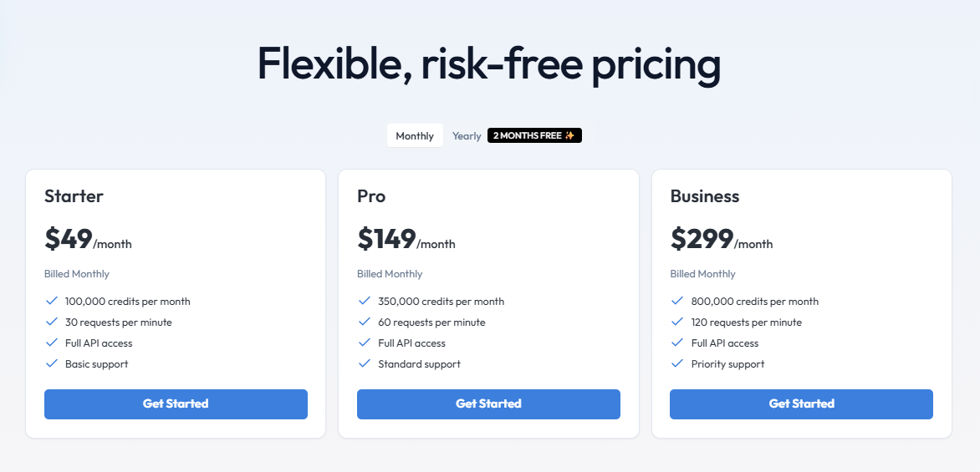Click the $149 Pro price
The width and height of the screenshot is (980, 472).
pyautogui.click(x=387, y=239)
